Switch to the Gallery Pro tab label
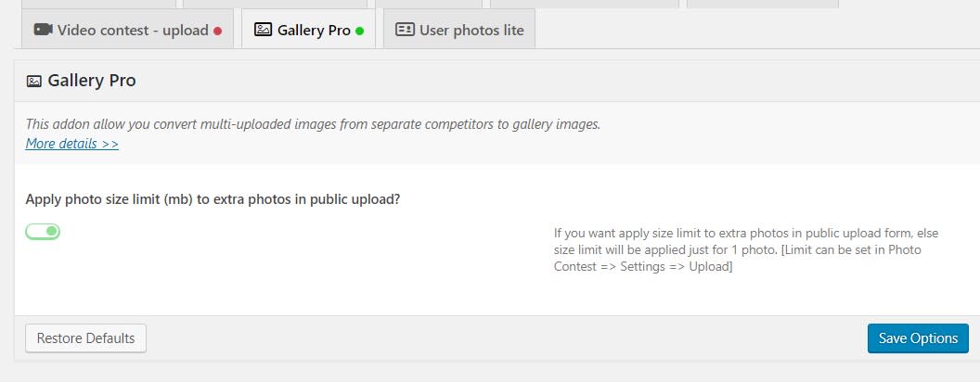This screenshot has width=980, height=382. [x=314, y=30]
